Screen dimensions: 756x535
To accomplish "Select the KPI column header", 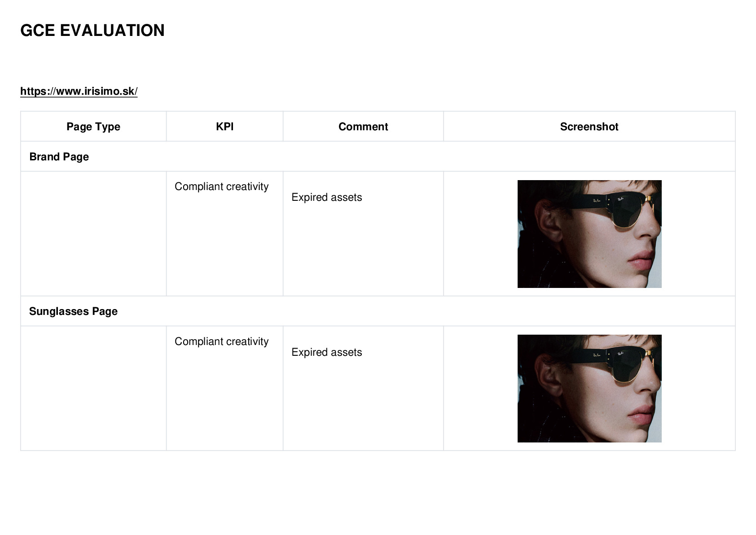I will coord(224,127).
